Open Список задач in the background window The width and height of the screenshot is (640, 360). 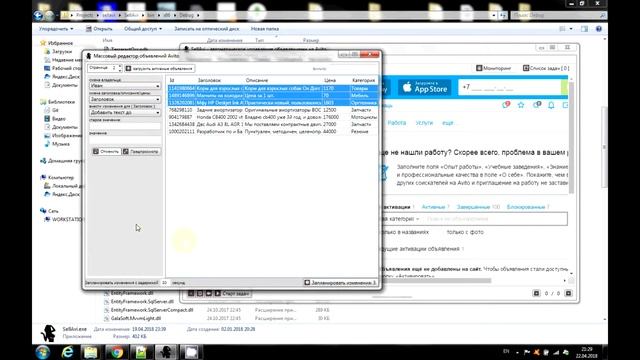[546, 68]
